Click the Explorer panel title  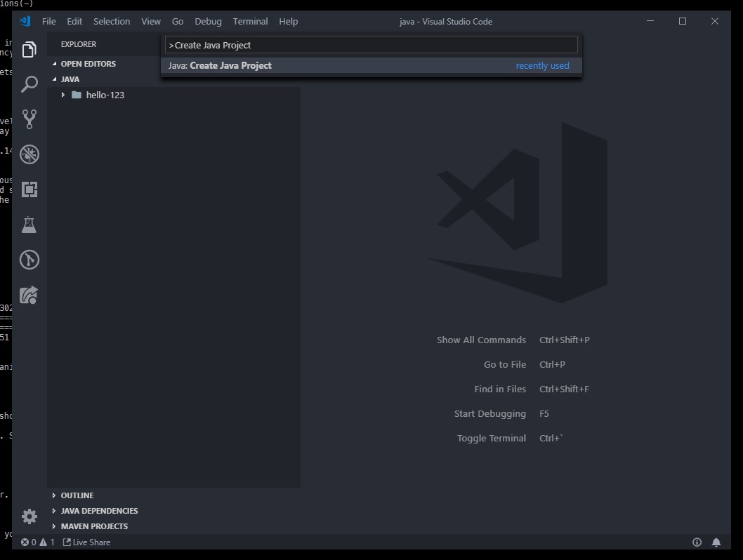78,44
